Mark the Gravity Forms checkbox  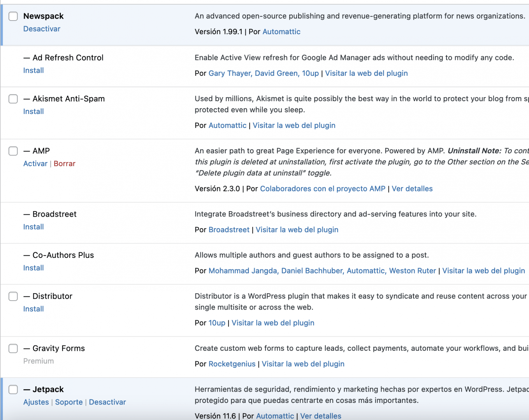13,348
